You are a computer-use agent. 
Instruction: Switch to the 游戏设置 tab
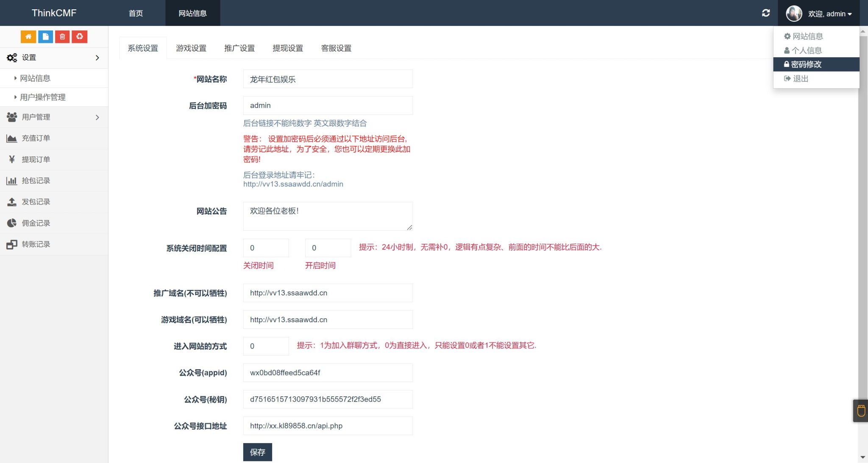(192, 48)
